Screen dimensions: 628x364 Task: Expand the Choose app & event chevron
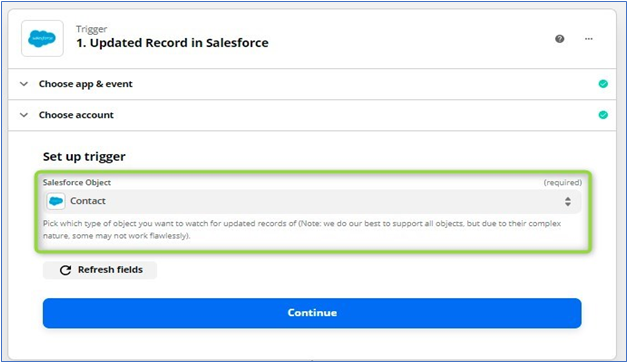click(x=24, y=84)
